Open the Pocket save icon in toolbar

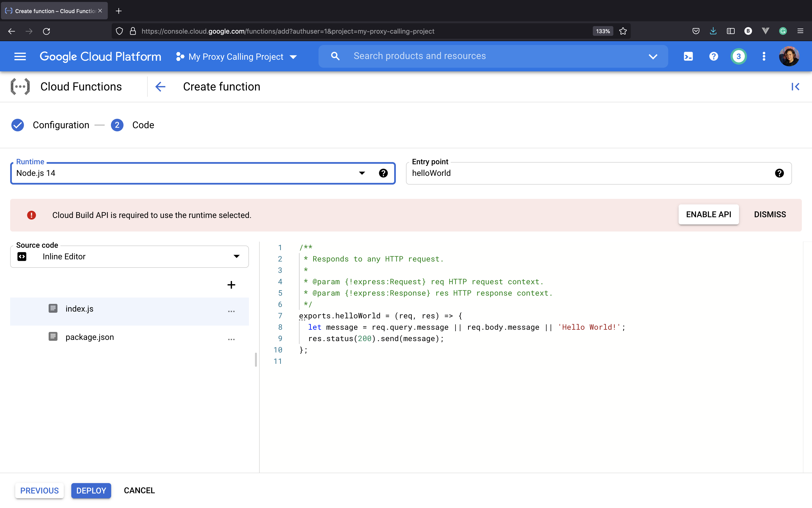[x=696, y=31]
